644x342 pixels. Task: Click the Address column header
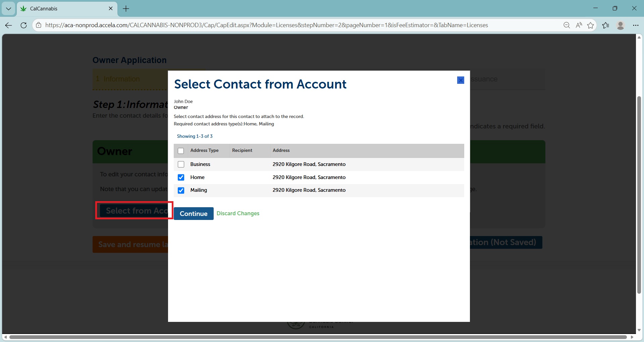coord(281,150)
